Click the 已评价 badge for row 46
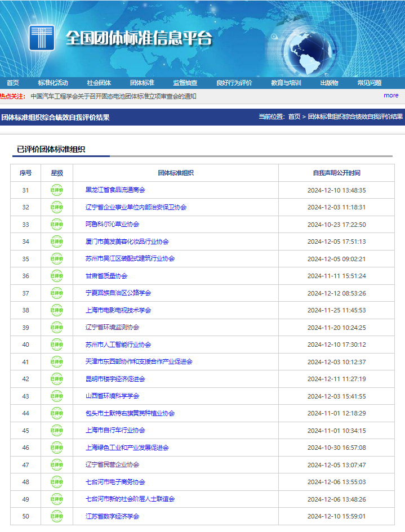Viewport: 405px width, 532px height. pyautogui.click(x=57, y=448)
